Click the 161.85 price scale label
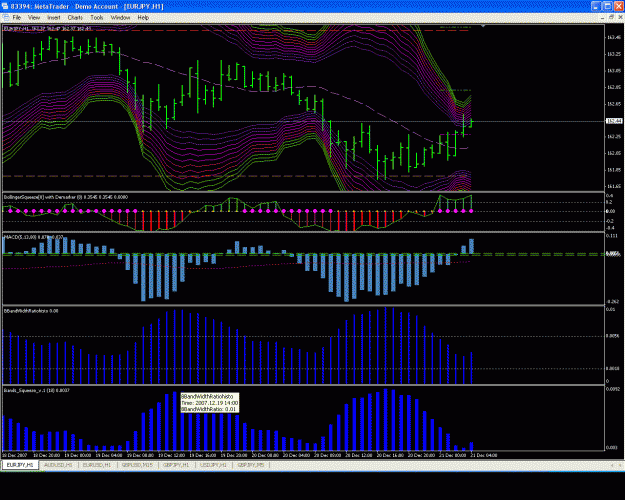Screen dimensions: 625x500 (614, 170)
